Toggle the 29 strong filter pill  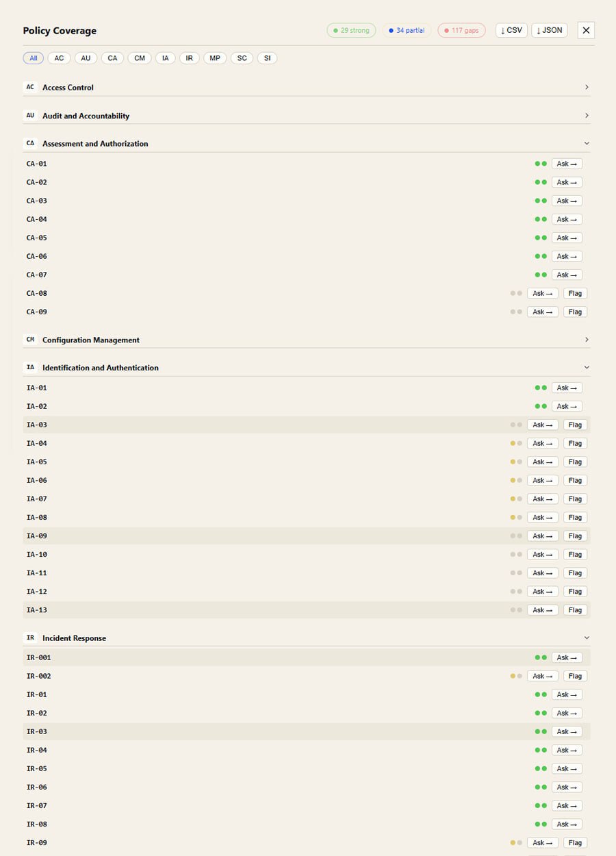(x=351, y=30)
